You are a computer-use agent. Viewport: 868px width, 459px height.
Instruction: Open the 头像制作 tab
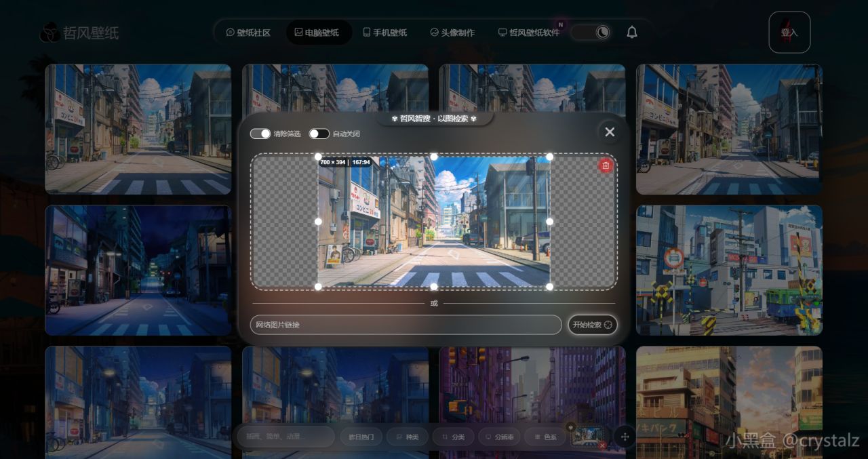[452, 33]
